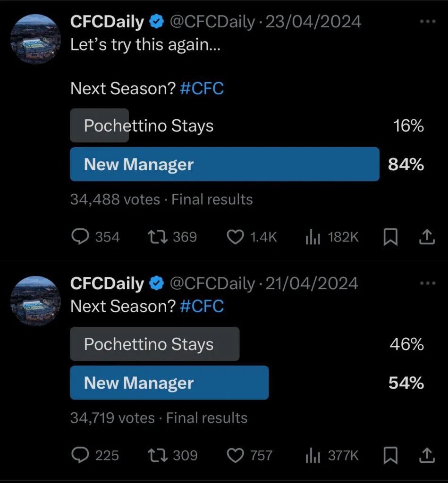
Task: Reply to the 21/04/2024 poll tweet
Action: coord(80,455)
